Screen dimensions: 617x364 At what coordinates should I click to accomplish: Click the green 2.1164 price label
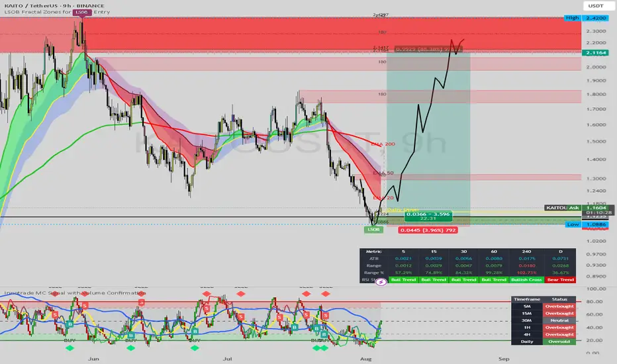click(596, 53)
